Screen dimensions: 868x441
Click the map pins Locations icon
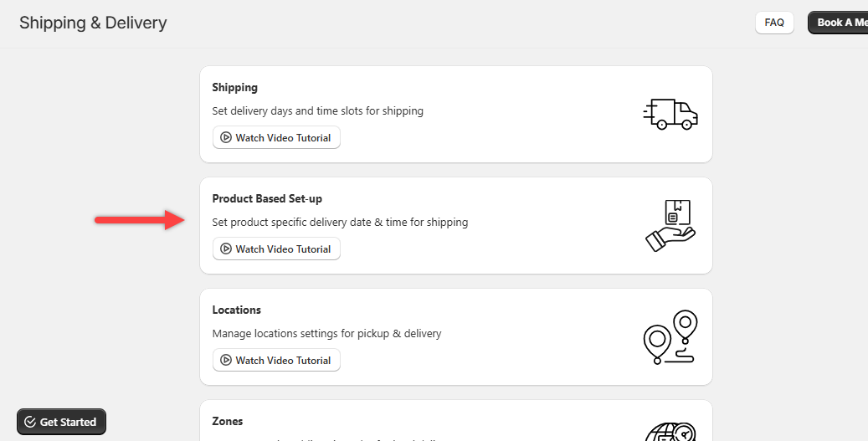click(x=670, y=336)
